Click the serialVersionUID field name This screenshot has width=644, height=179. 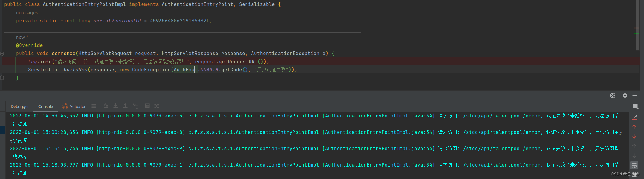click(117, 21)
